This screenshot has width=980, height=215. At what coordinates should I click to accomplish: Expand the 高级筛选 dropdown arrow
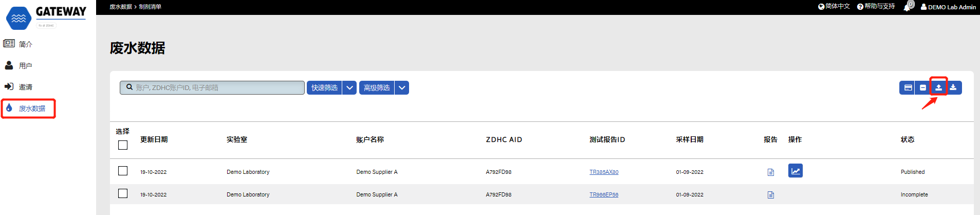pos(402,88)
